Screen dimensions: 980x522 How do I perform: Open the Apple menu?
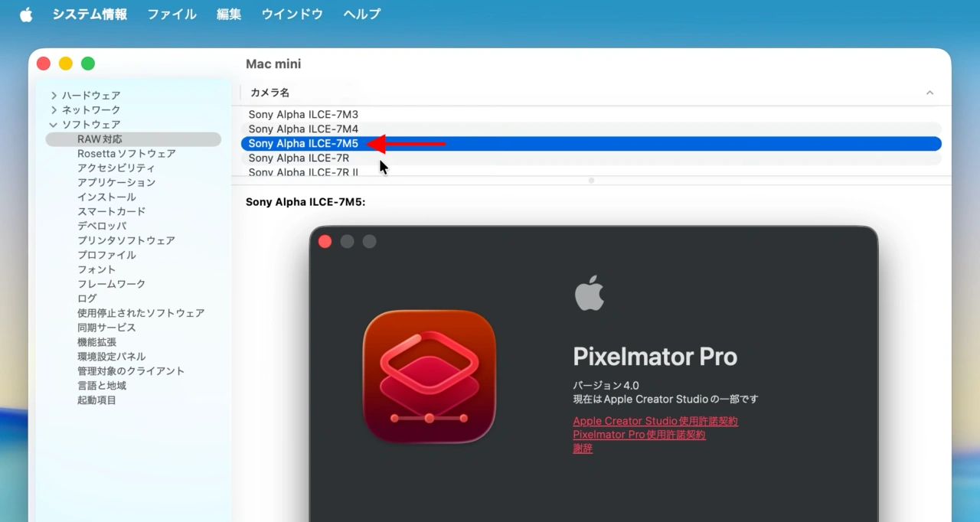pos(26,15)
